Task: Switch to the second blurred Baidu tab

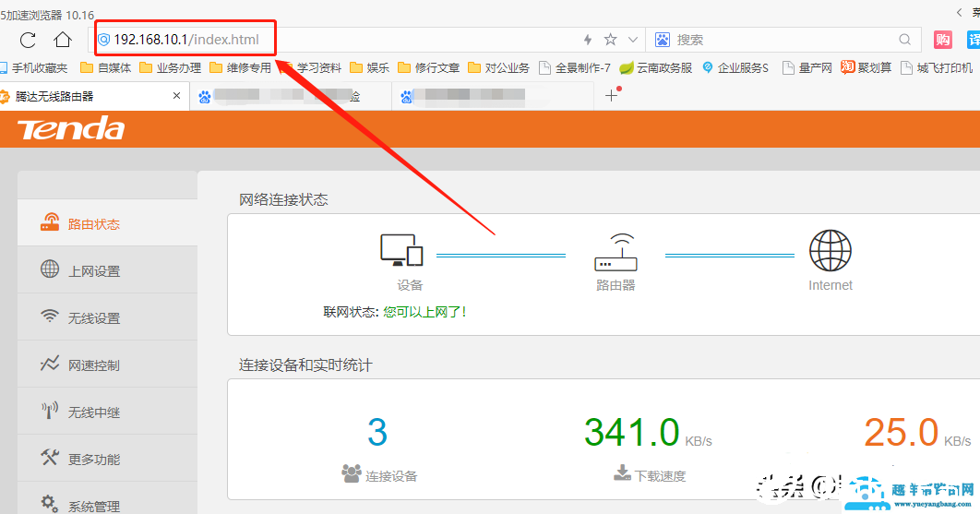Action: point(291,96)
